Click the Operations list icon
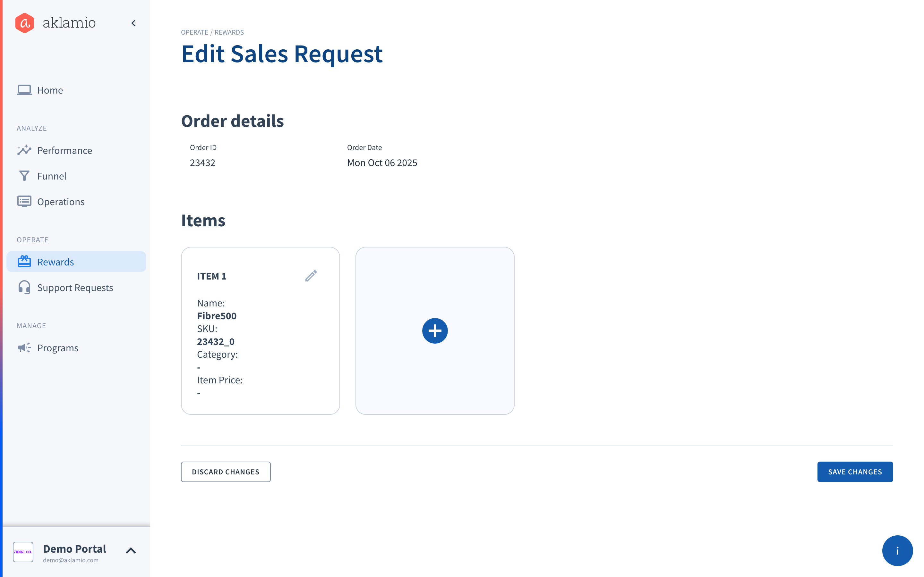This screenshot has width=924, height=577. [x=24, y=202]
